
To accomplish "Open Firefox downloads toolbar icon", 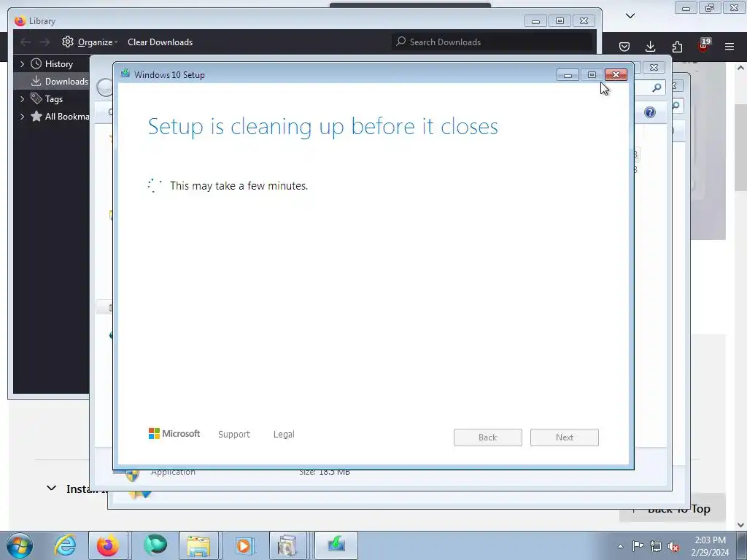I will tap(650, 46).
